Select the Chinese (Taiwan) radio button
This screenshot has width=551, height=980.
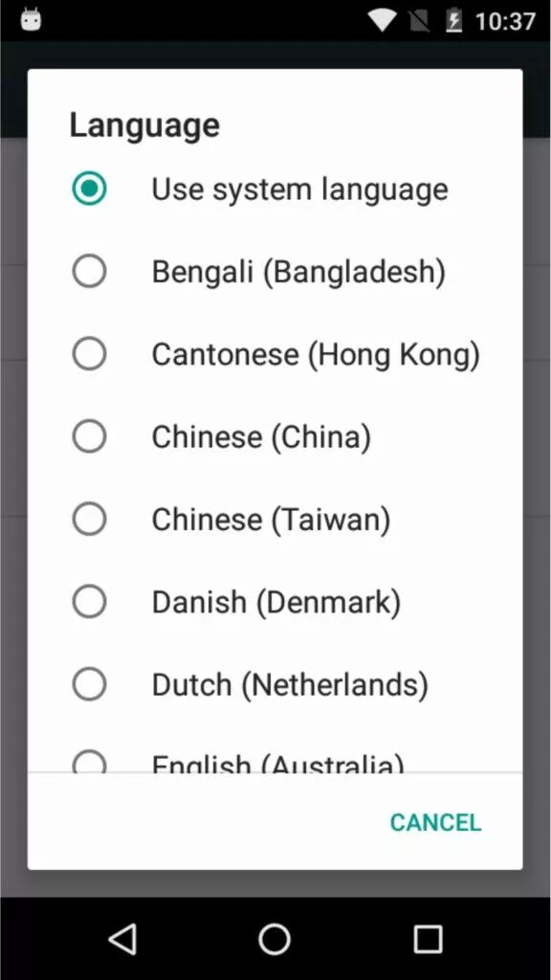pyautogui.click(x=89, y=519)
